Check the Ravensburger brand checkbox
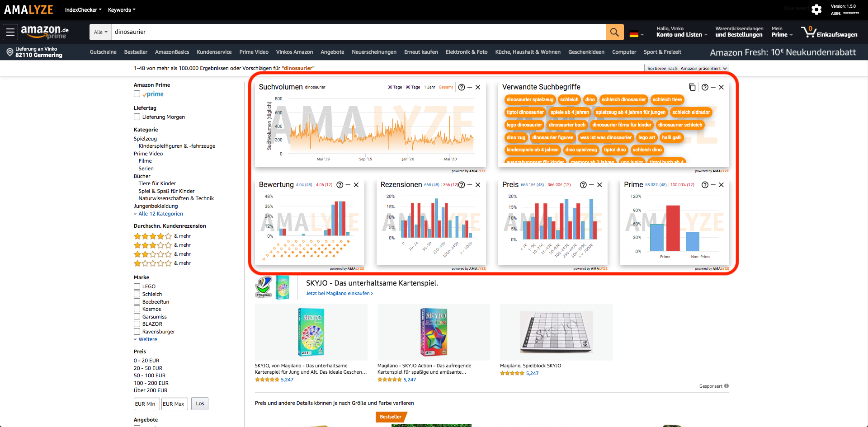 pos(137,331)
